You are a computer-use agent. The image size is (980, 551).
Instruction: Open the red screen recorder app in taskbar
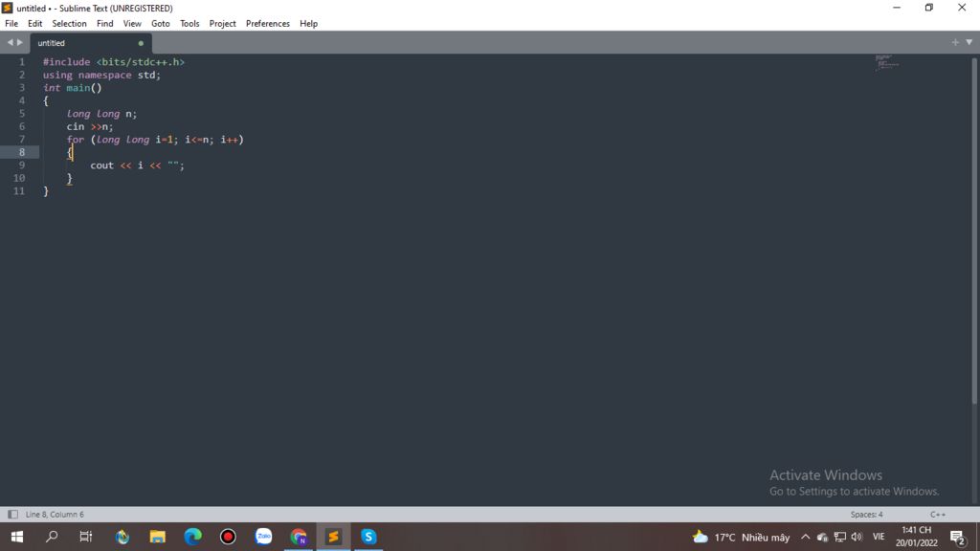(x=228, y=537)
